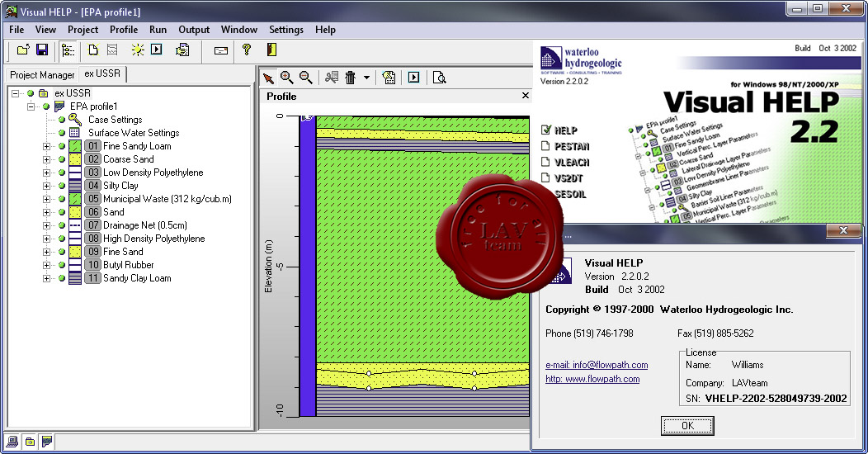Run the simulation from the main toolbar
This screenshot has height=454, width=868.
pyautogui.click(x=157, y=50)
